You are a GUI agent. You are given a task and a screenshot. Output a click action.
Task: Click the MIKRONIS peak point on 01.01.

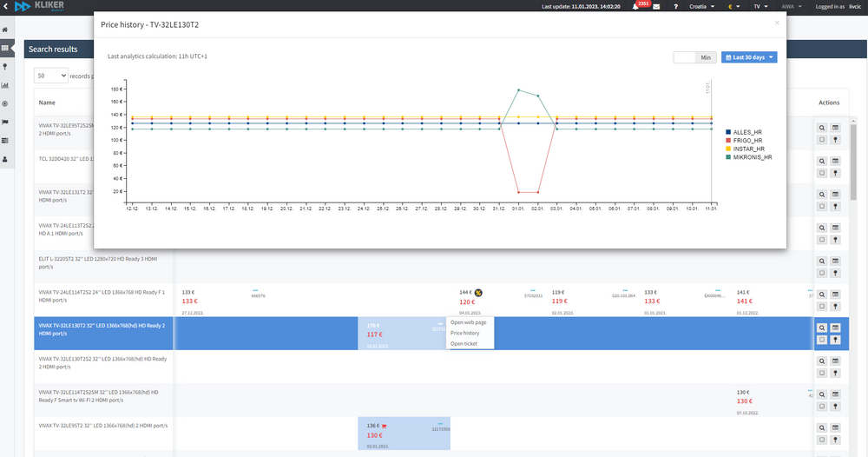(519, 89)
